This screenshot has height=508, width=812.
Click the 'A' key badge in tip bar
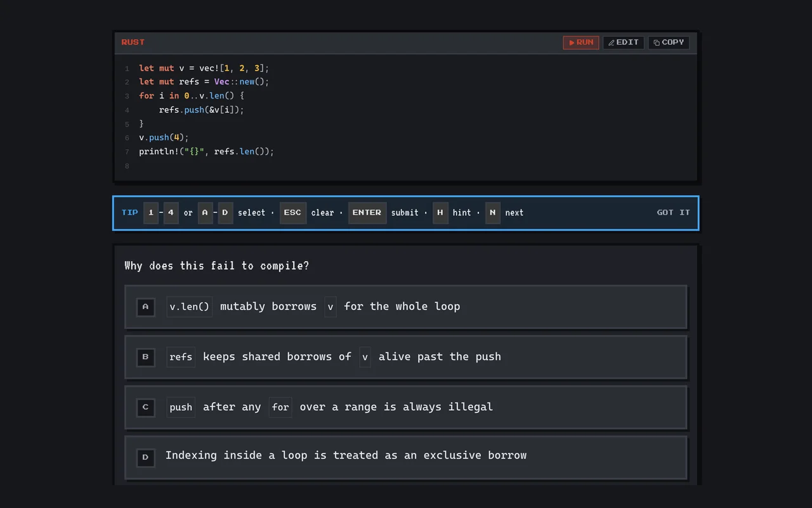(205, 213)
